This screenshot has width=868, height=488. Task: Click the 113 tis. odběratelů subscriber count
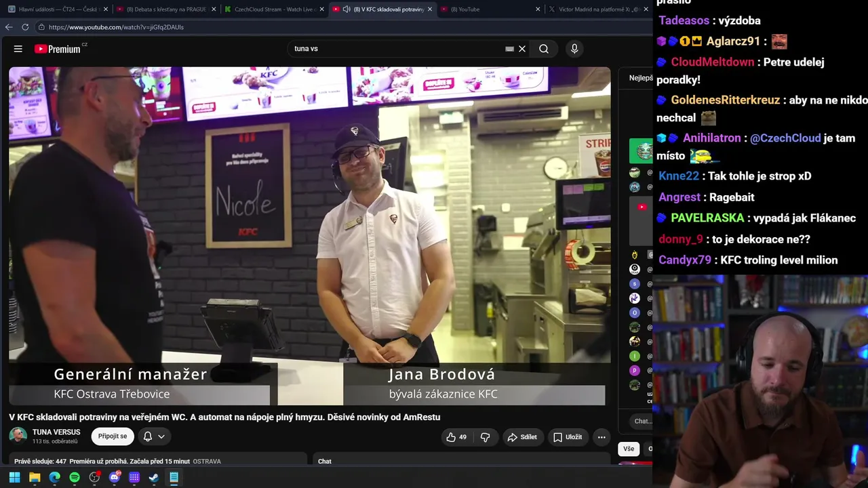tap(55, 441)
